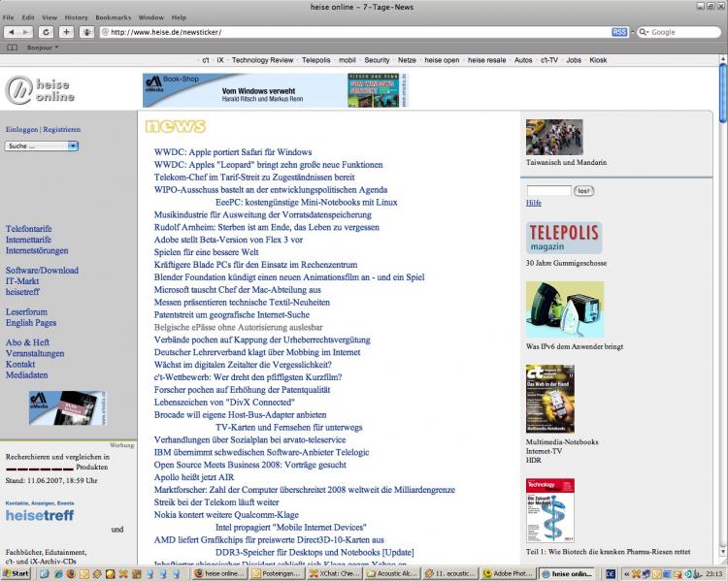Open the Windows Start button

coord(16,573)
